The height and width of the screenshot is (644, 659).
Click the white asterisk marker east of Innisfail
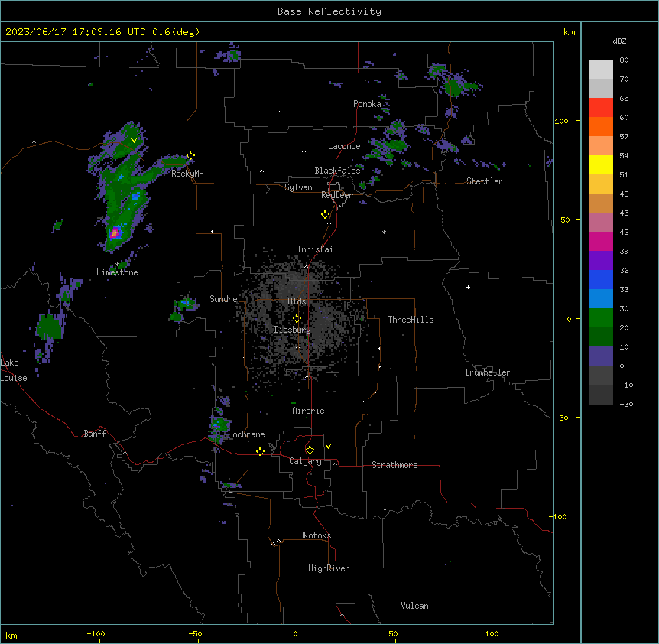(x=384, y=232)
